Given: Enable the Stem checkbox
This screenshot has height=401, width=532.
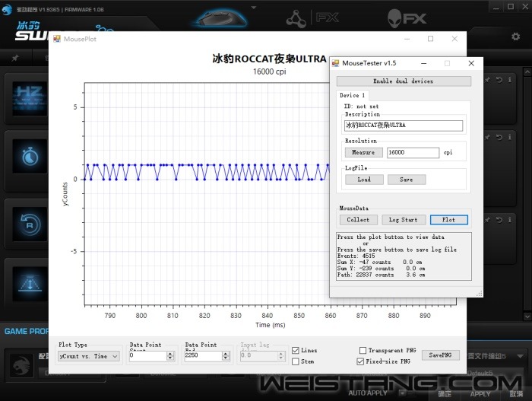Looking at the screenshot, I should point(296,361).
